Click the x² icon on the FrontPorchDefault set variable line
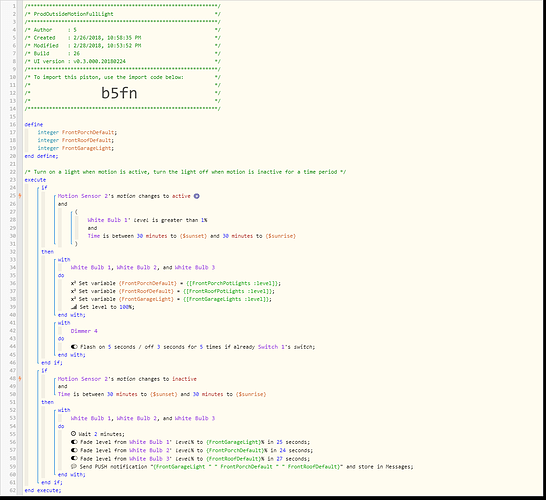546x500 pixels. tap(73, 283)
